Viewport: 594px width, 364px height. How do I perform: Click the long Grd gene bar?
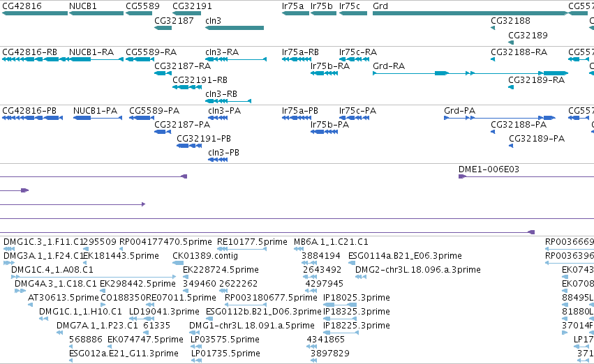[x=470, y=13]
